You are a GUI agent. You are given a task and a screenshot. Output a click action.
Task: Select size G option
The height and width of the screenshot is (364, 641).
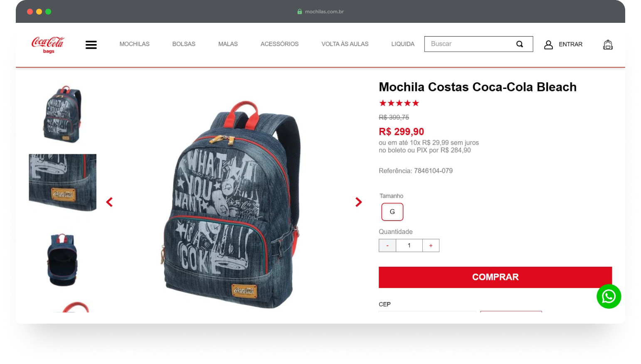click(x=392, y=212)
